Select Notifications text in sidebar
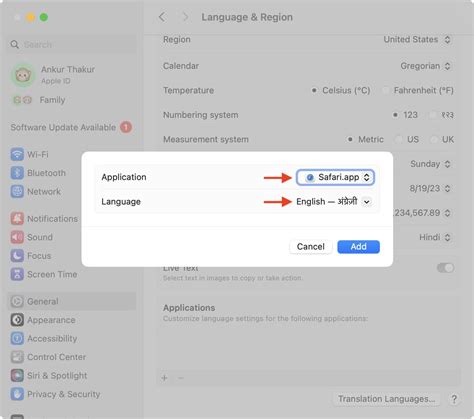This screenshot has height=419, width=474. point(52,219)
